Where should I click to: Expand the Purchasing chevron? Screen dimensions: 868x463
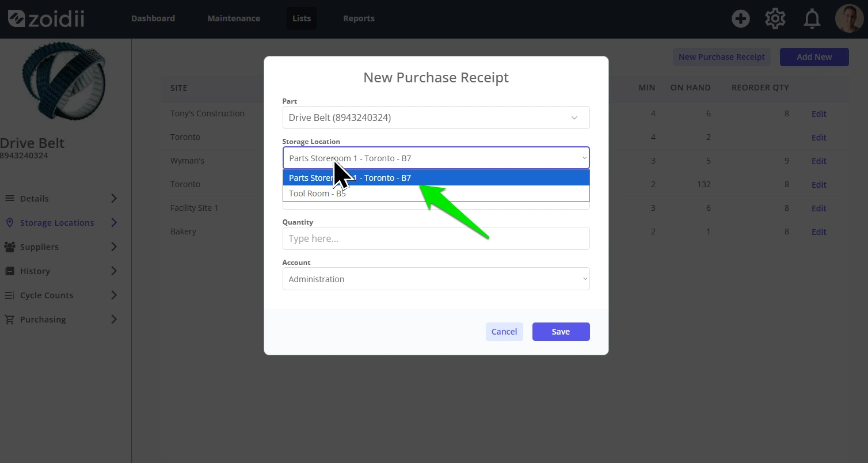[x=114, y=319]
